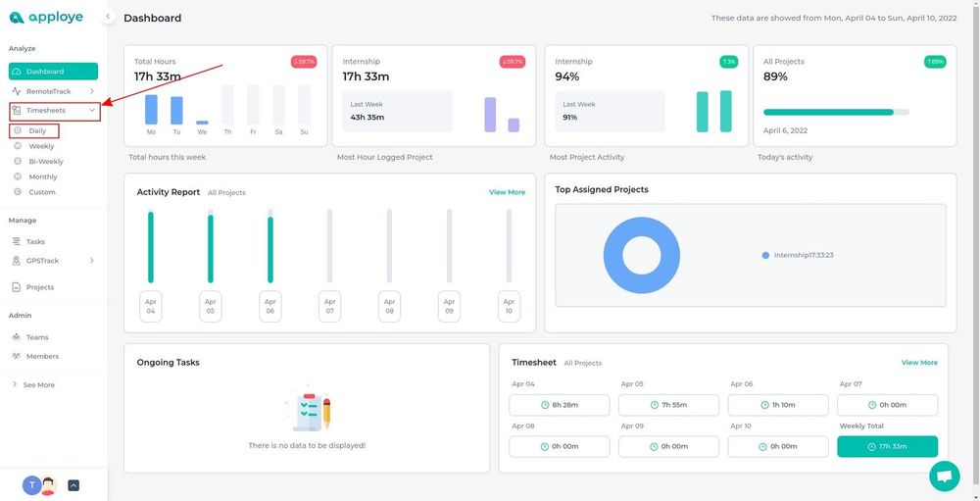
Task: Collapse the sidebar using the arrow button
Action: coord(108,17)
